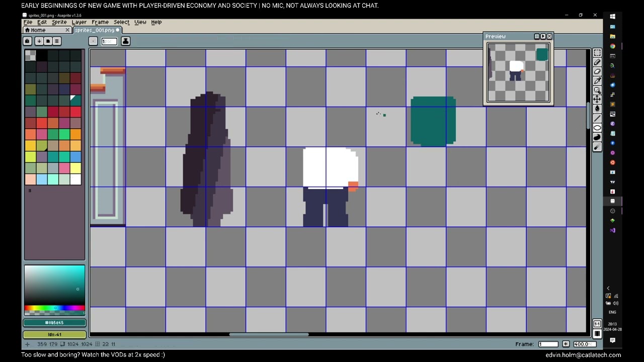The width and height of the screenshot is (644, 362).
Task: Pick the bright red palette swatch
Action: [75, 112]
